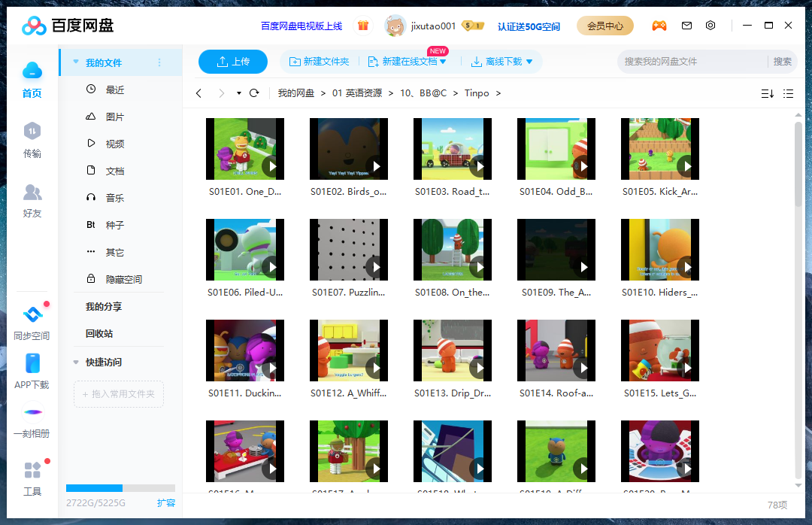Image resolution: width=812 pixels, height=525 pixels.
Task: Open the settings hexagon icon
Action: (x=710, y=26)
